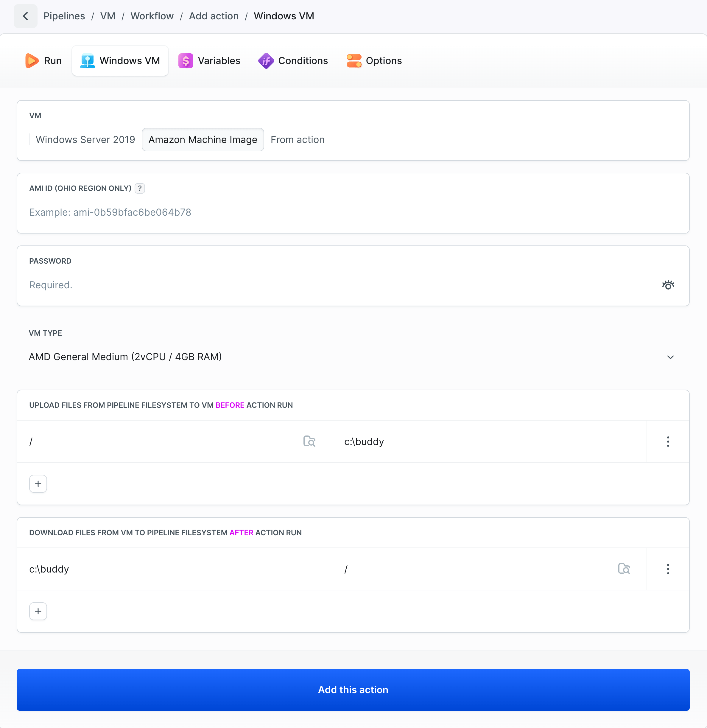This screenshot has width=707, height=728.
Task: Browse pipeline filesystem for upload source path
Action: (x=309, y=441)
